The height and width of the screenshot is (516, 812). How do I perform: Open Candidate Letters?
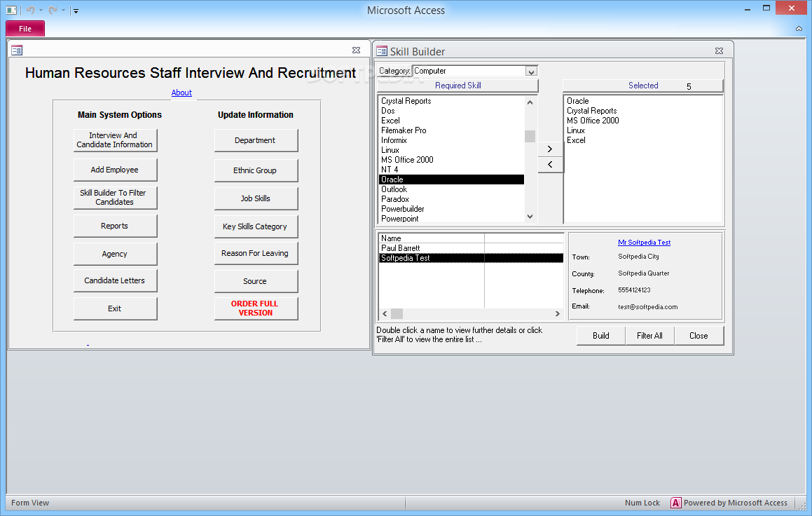pyautogui.click(x=115, y=280)
